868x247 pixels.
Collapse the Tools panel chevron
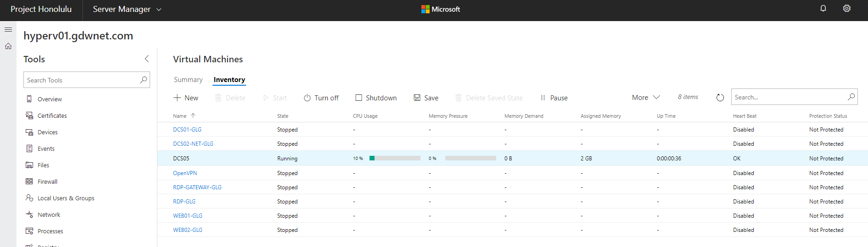(147, 59)
